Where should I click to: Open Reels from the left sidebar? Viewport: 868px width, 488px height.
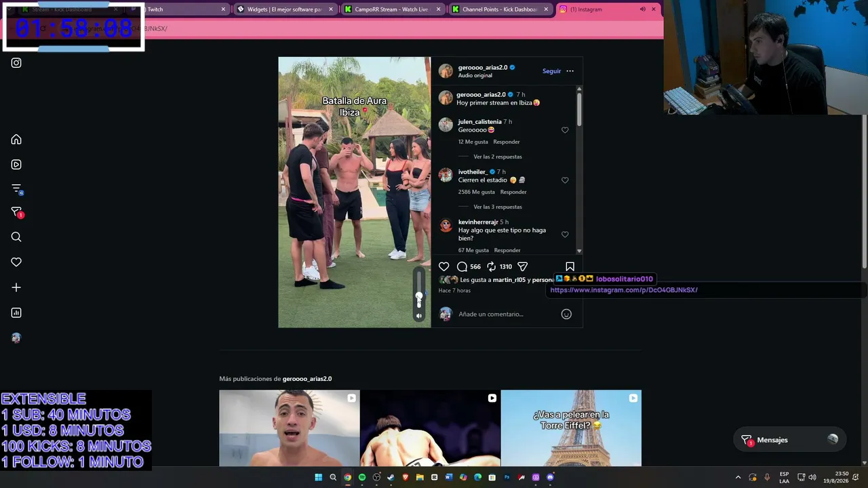click(x=16, y=165)
